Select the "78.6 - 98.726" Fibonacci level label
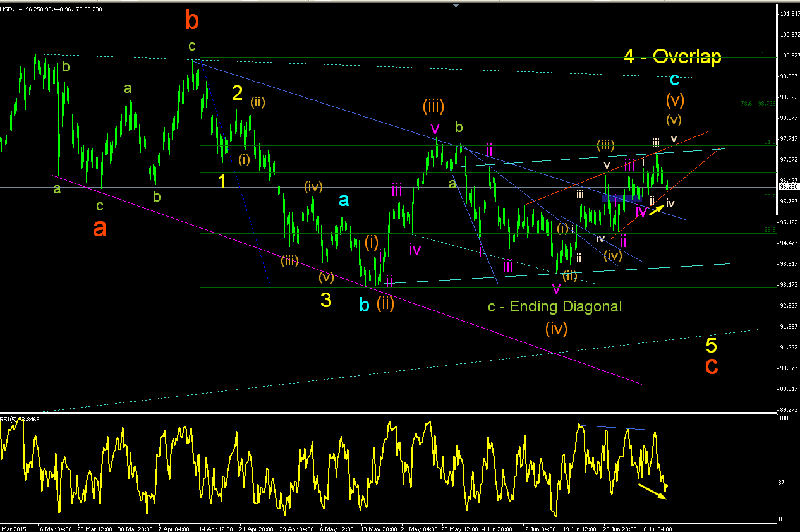The width and height of the screenshot is (800, 532). 758,103
